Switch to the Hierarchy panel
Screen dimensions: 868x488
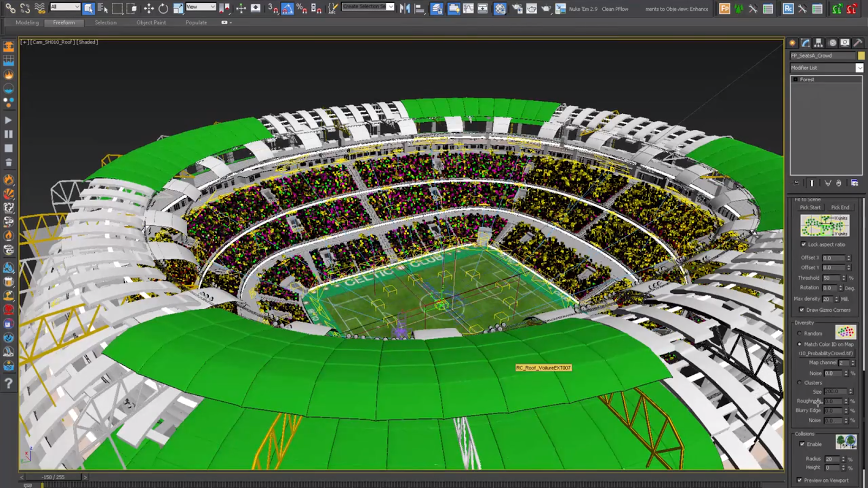point(818,42)
